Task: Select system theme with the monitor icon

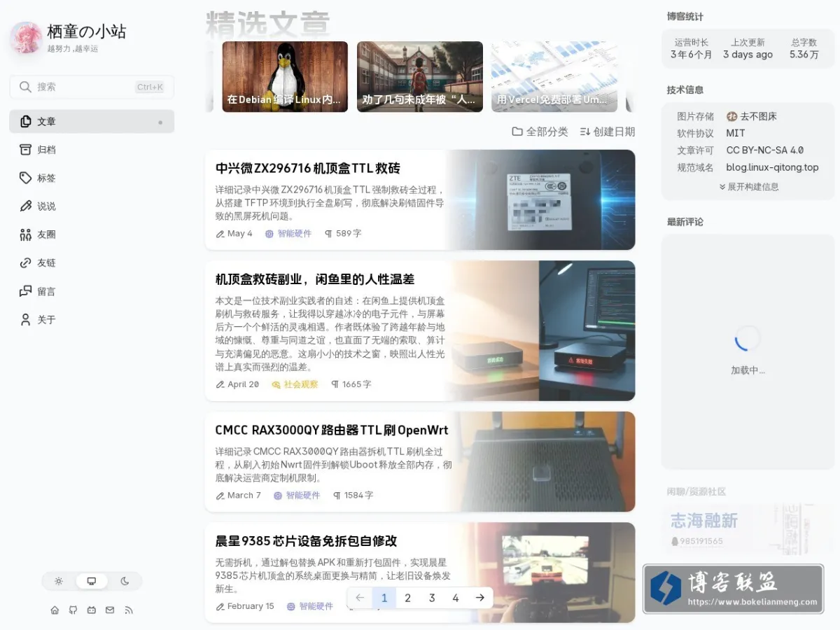Action: pyautogui.click(x=92, y=581)
